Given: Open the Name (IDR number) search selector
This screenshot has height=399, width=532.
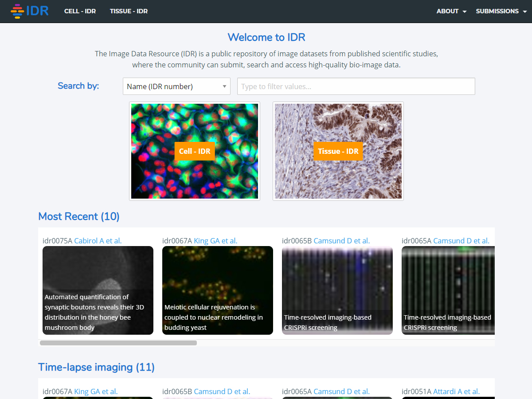Looking at the screenshot, I should pyautogui.click(x=176, y=86).
